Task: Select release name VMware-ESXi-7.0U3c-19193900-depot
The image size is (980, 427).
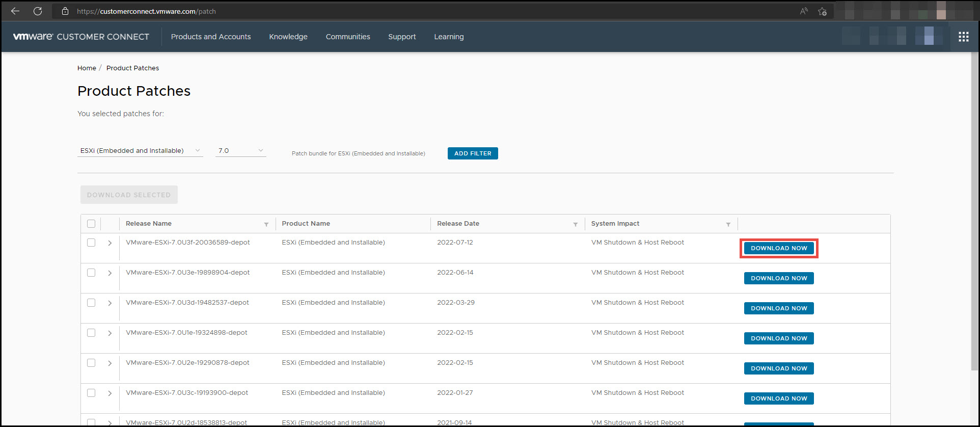Action: (x=187, y=393)
